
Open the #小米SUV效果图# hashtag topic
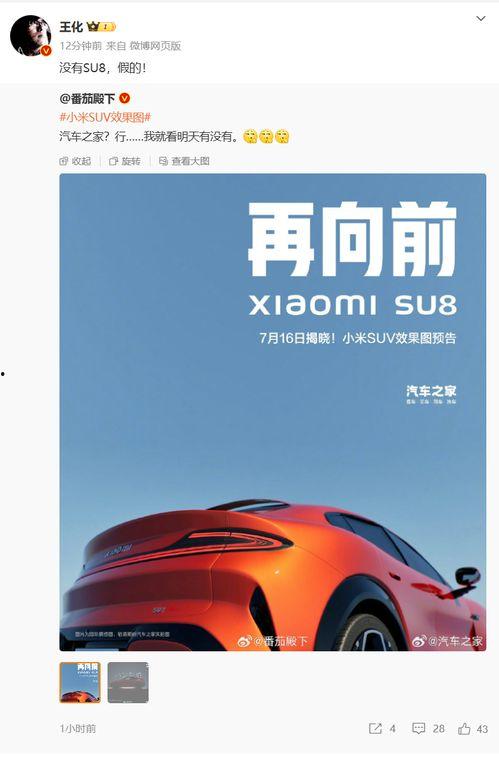point(105,117)
